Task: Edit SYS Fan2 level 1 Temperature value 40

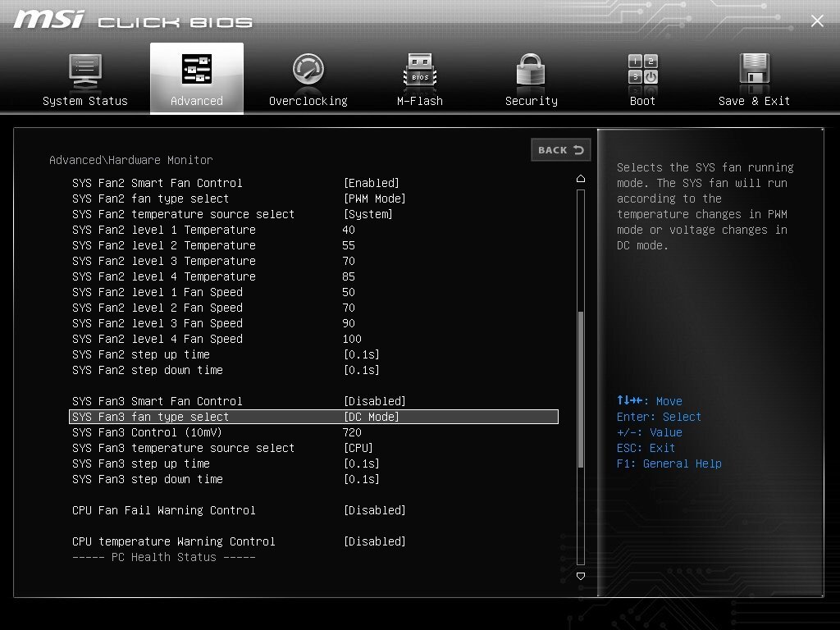Action: [x=349, y=230]
